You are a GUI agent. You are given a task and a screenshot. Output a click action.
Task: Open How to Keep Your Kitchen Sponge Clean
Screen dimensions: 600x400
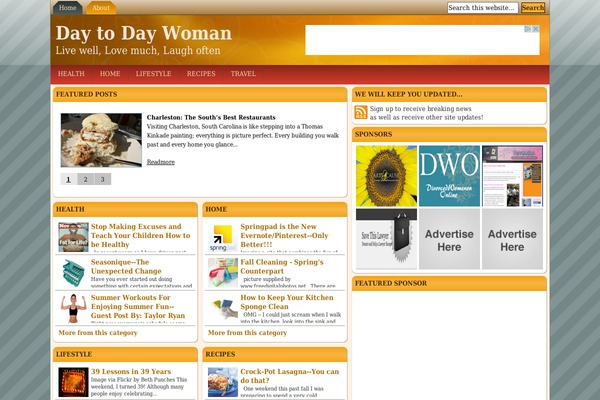287,302
